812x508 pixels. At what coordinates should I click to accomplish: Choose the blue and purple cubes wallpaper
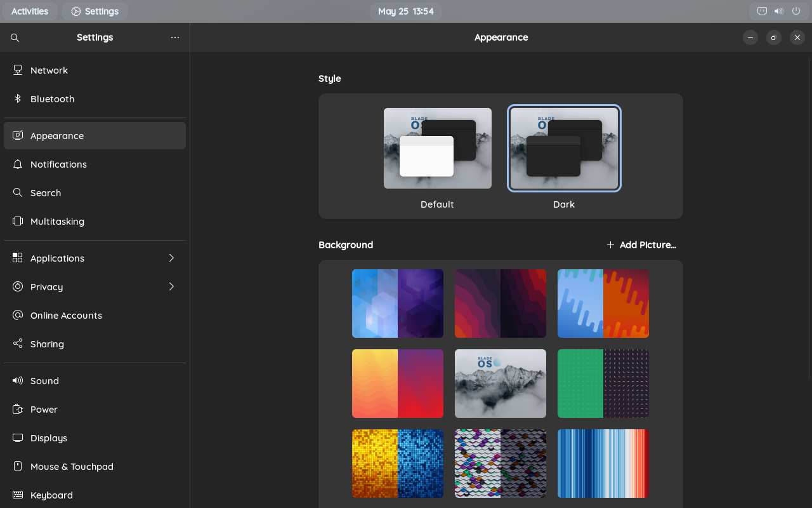pyautogui.click(x=398, y=304)
